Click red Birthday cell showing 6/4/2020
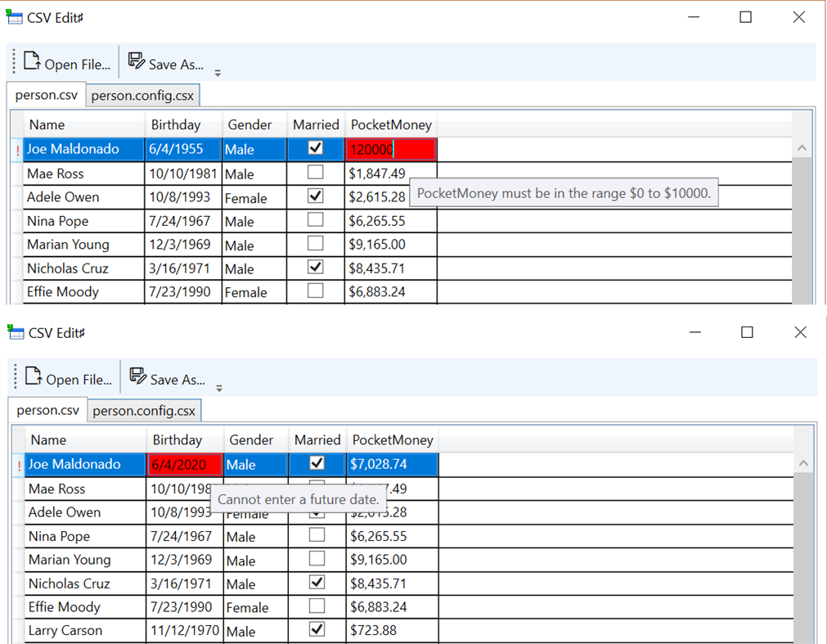Viewport: 827px width, 644px height. [185, 465]
